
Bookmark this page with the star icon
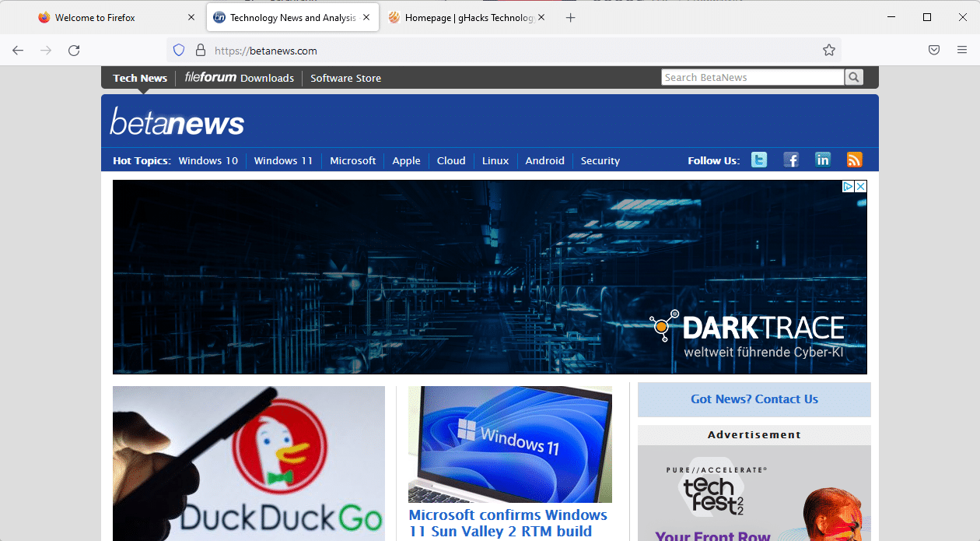click(829, 51)
